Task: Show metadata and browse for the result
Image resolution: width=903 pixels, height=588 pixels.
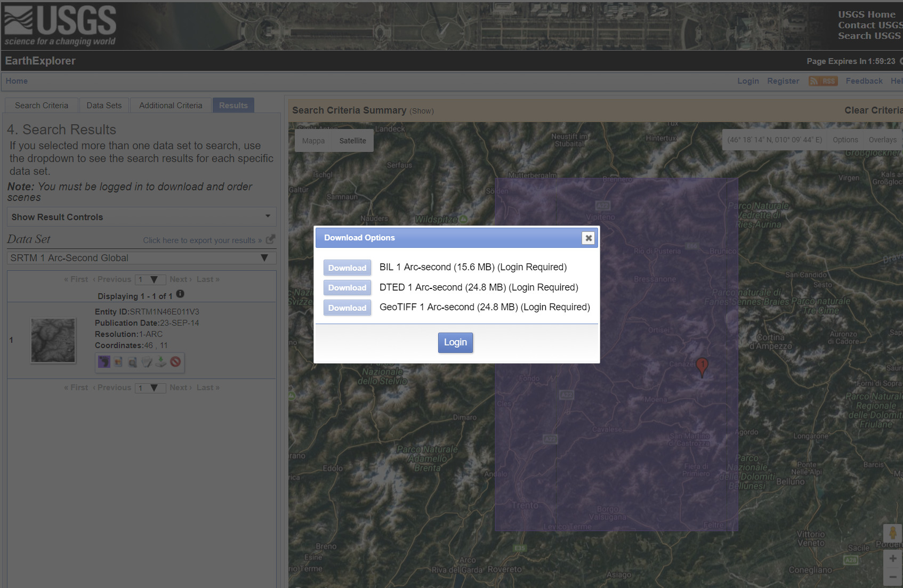Action: (x=147, y=362)
